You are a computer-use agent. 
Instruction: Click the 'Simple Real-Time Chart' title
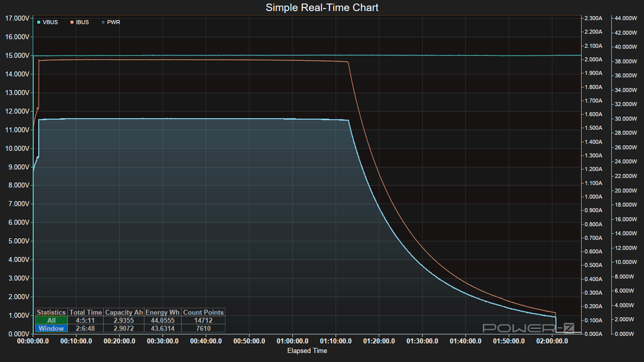[x=322, y=8]
